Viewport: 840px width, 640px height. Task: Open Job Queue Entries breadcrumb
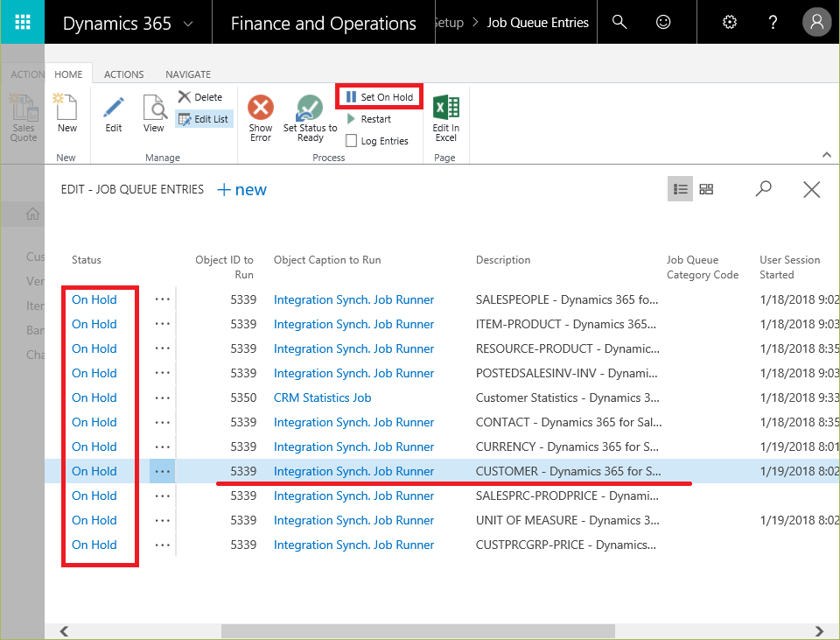(538, 23)
